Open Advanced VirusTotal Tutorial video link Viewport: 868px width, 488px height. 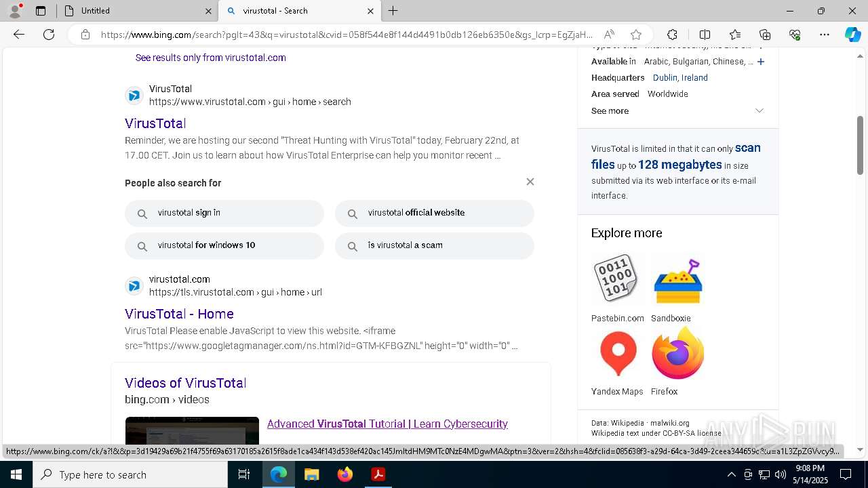pos(387,424)
